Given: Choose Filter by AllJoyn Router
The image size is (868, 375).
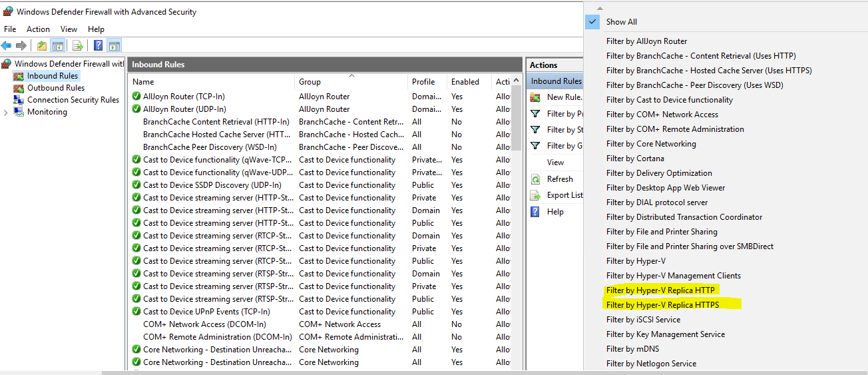Looking at the screenshot, I should click(x=646, y=41).
